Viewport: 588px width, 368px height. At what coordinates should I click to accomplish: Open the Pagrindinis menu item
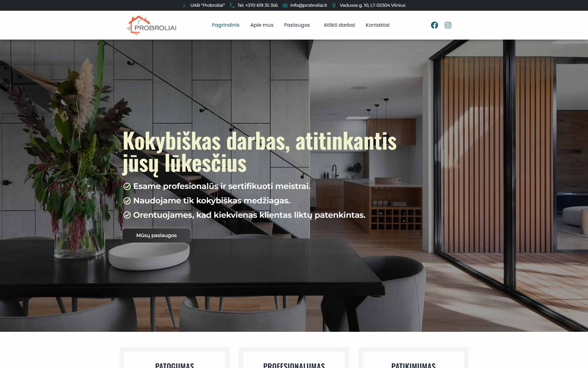tap(226, 25)
